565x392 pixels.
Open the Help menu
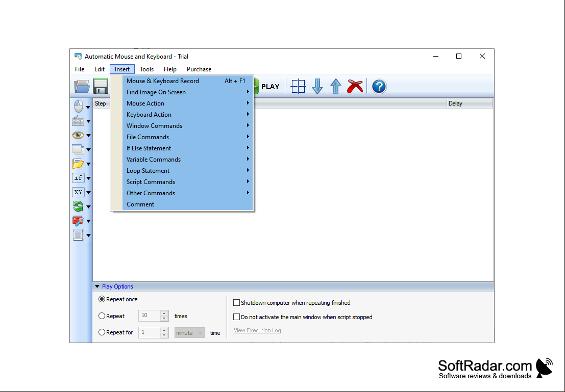coord(170,69)
